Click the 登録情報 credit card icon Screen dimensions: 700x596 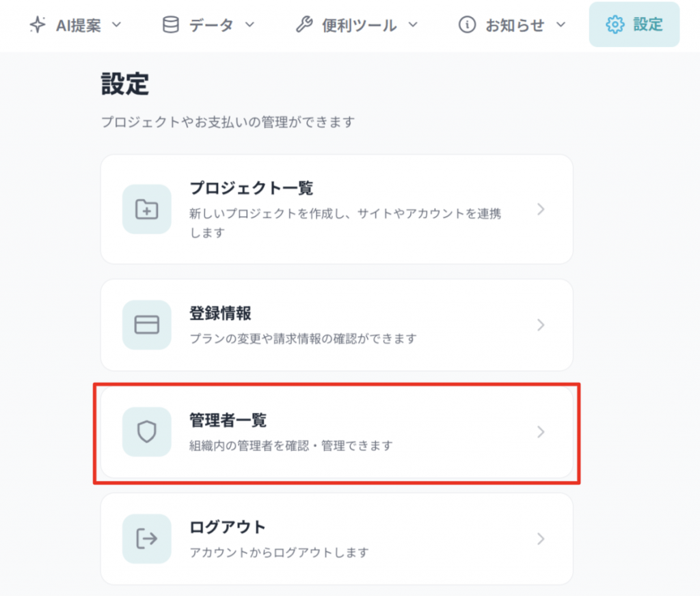pos(146,325)
